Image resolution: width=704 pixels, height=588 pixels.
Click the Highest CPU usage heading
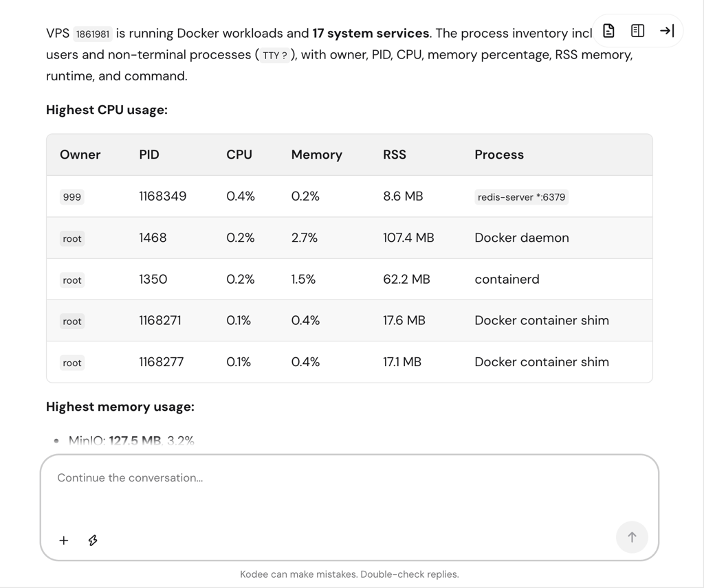(107, 110)
